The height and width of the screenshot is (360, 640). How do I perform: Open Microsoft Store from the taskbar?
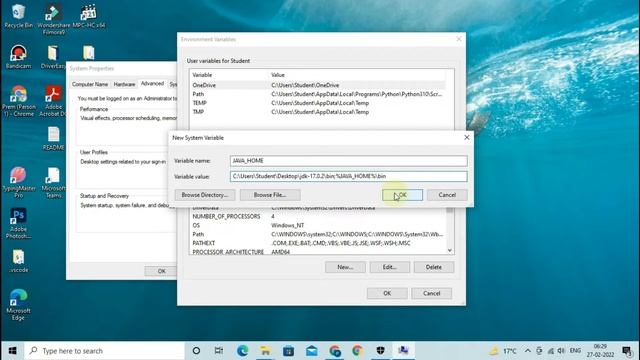point(289,351)
